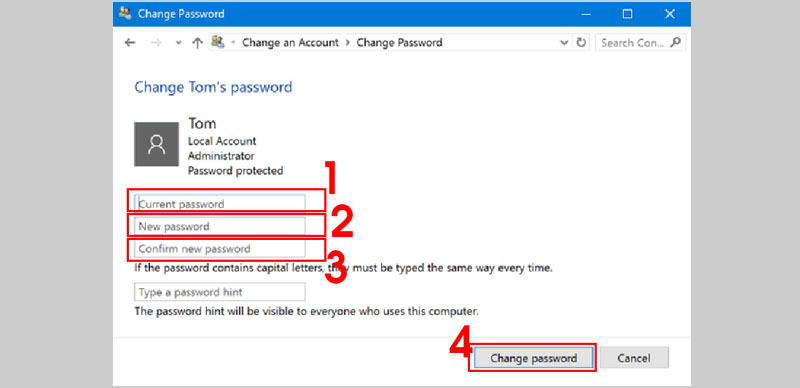
Task: Click the Change password button
Action: click(x=534, y=358)
